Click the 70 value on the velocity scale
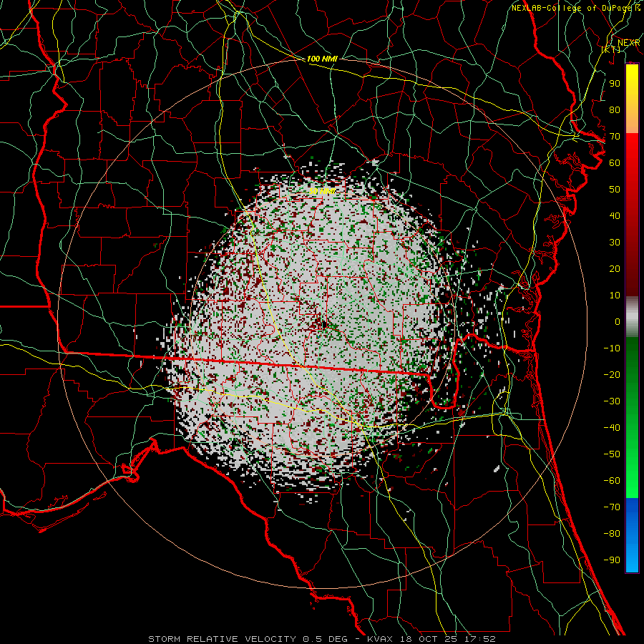 click(x=615, y=137)
